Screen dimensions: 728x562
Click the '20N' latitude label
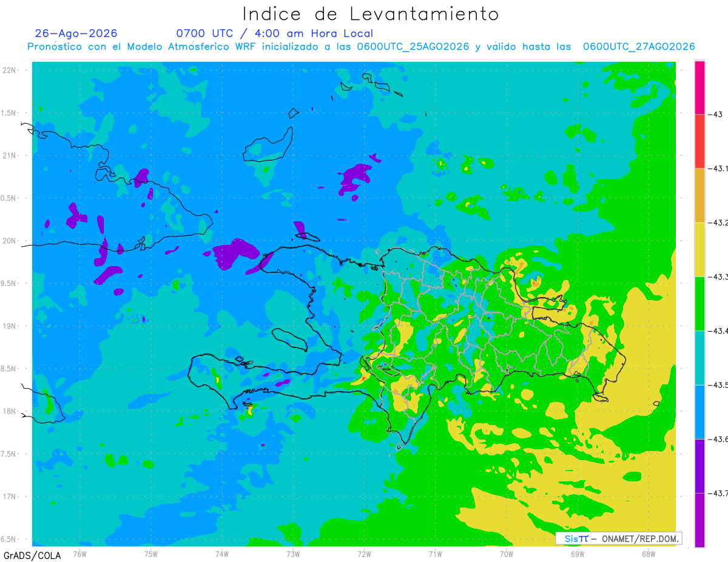(x=9, y=241)
